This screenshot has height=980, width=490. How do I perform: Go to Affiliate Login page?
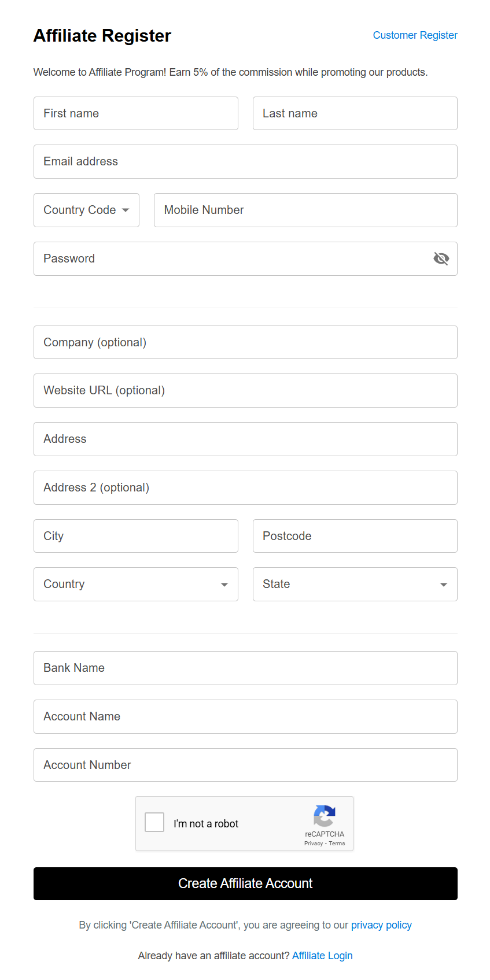322,956
